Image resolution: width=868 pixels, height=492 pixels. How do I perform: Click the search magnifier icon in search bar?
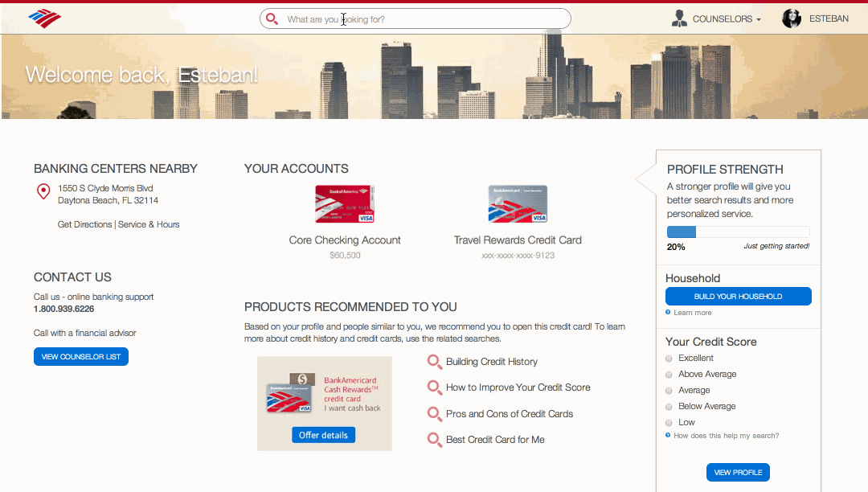[272, 18]
